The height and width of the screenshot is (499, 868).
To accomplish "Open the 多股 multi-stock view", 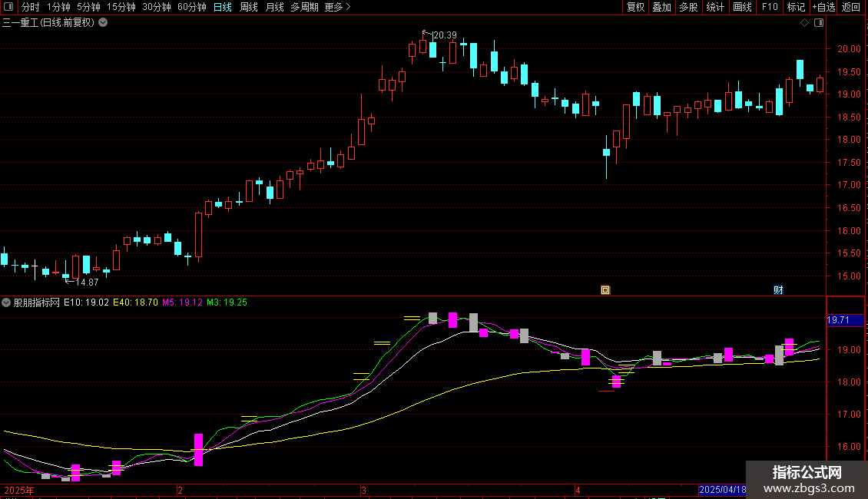I will pyautogui.click(x=688, y=7).
